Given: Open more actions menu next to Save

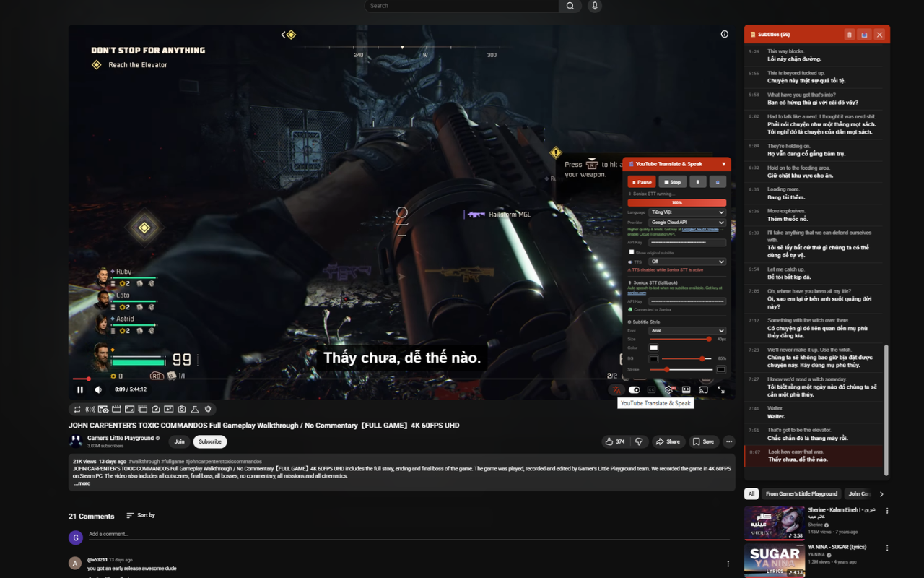Looking at the screenshot, I should (729, 441).
